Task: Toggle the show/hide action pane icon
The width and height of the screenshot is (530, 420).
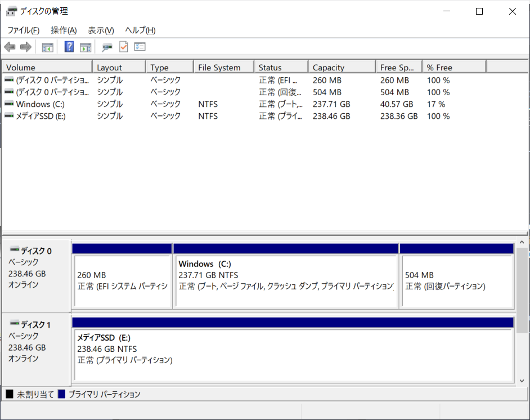Action: click(x=86, y=47)
